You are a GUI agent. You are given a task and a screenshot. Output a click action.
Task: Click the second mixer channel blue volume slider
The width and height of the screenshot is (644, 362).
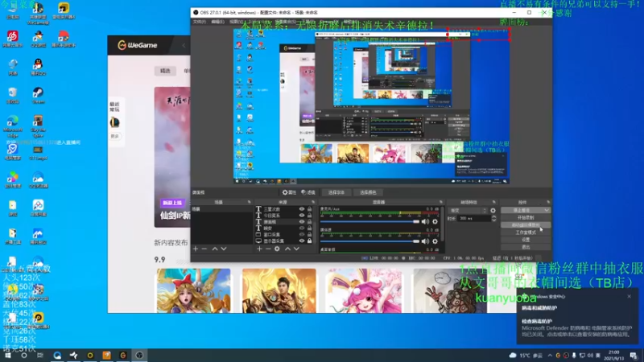369,241
